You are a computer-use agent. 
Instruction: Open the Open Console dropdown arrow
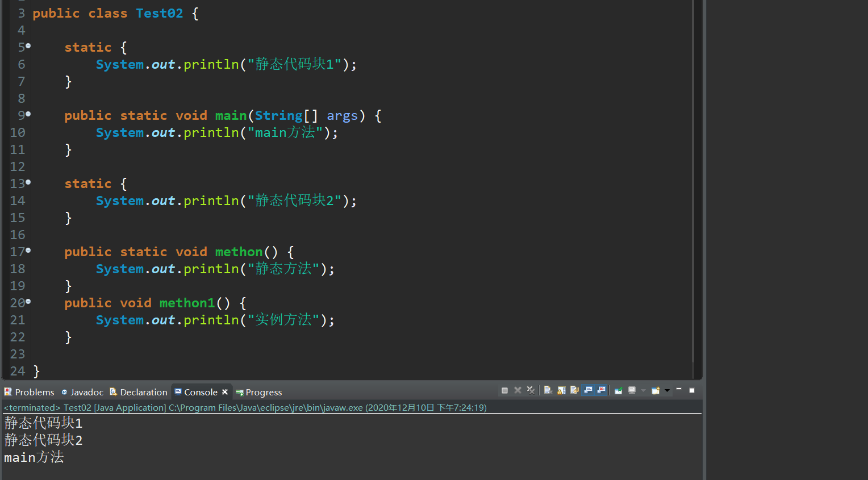(667, 390)
